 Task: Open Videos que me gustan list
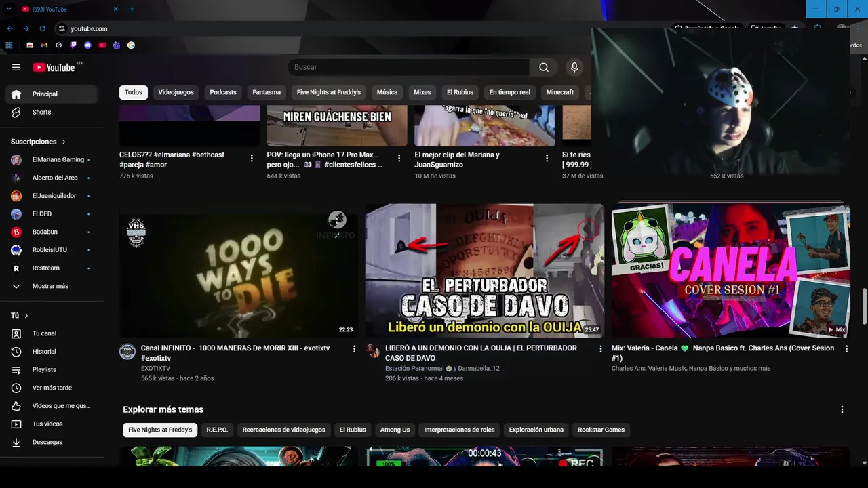(x=52, y=406)
